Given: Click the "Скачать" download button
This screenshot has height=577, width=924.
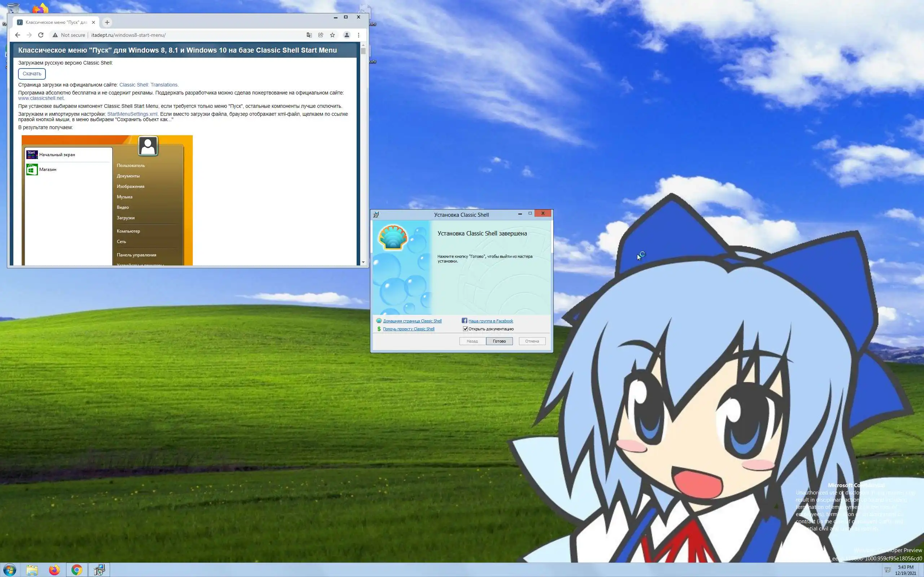Looking at the screenshot, I should (32, 74).
